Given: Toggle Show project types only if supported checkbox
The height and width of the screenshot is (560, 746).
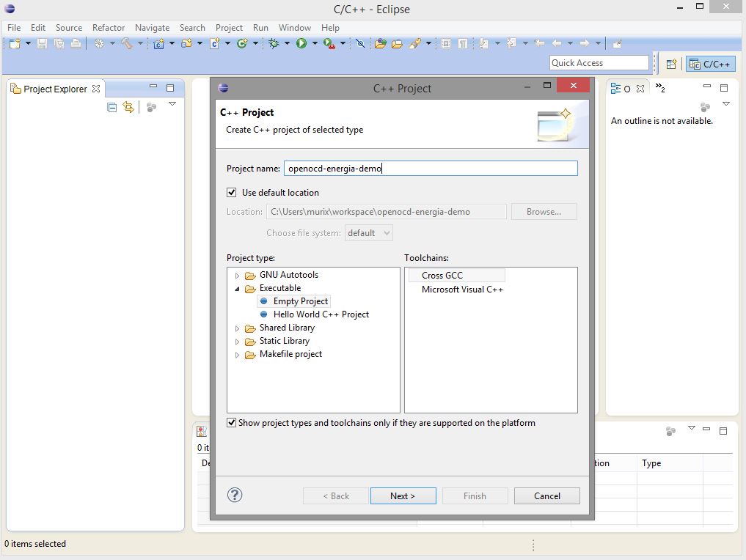Looking at the screenshot, I should [231, 423].
